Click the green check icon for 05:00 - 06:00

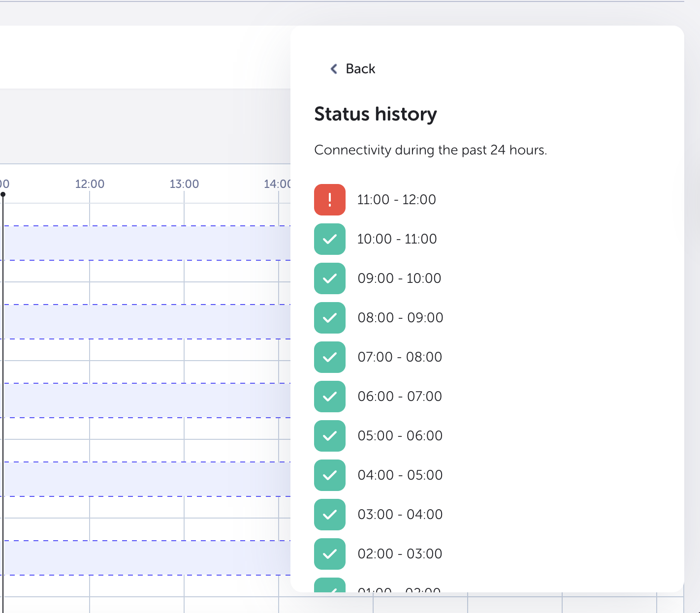pyautogui.click(x=330, y=436)
